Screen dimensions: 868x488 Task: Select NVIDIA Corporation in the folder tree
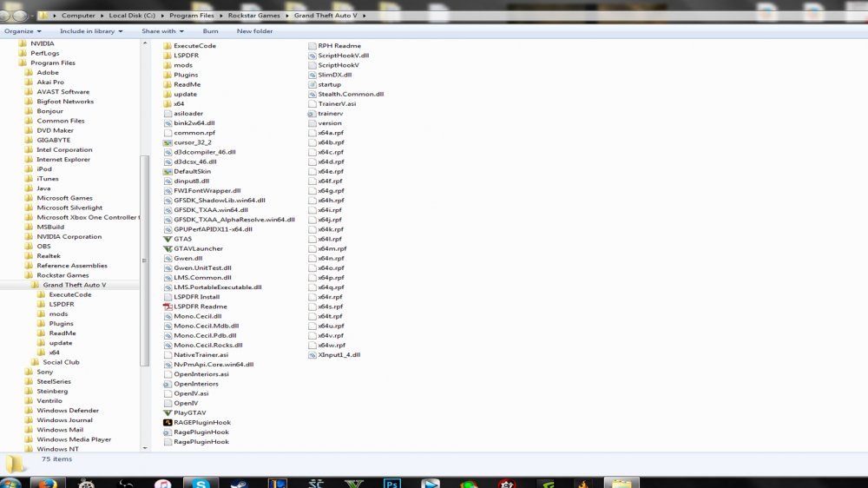[x=69, y=236]
